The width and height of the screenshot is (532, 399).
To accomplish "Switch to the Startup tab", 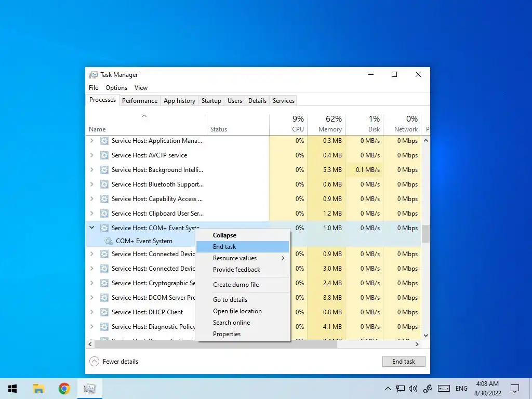I will pyautogui.click(x=211, y=101).
